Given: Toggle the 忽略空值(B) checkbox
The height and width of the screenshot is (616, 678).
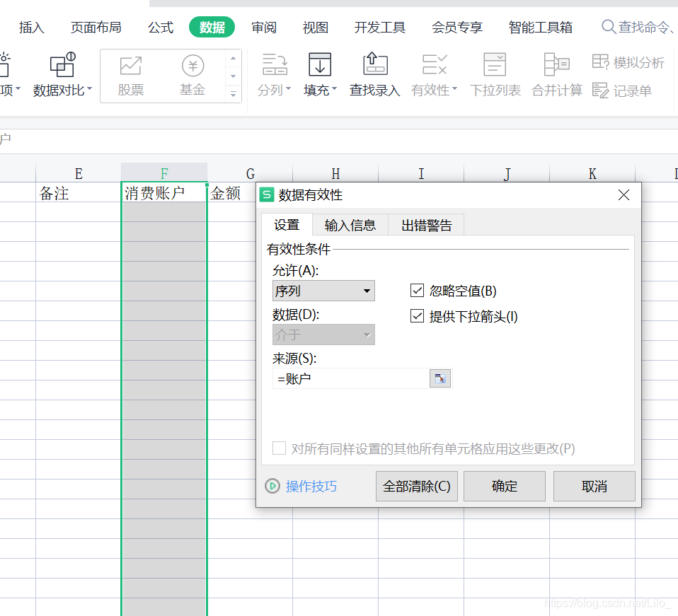Looking at the screenshot, I should (418, 291).
